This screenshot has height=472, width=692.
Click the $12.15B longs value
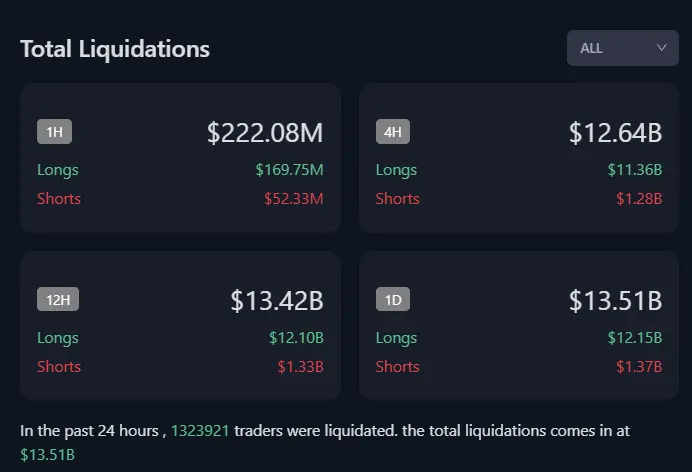(x=635, y=338)
